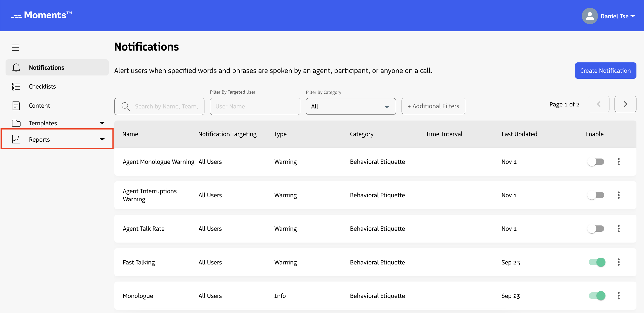Click the Content document icon

pos(16,105)
